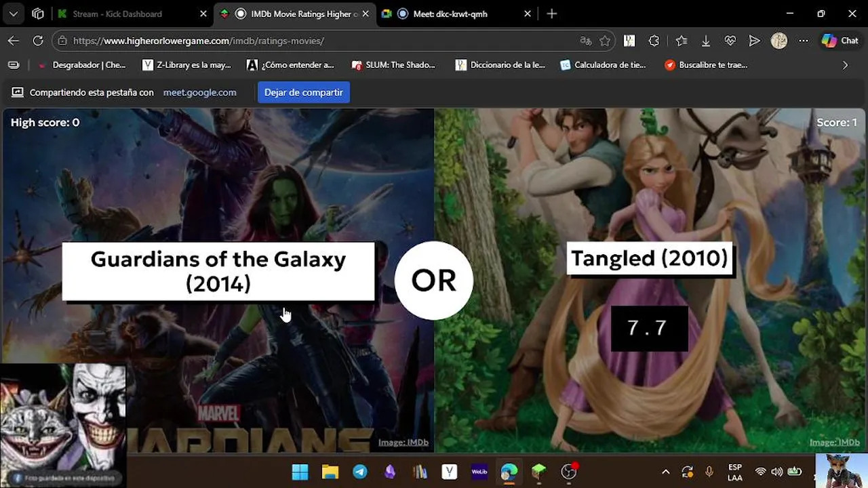The width and height of the screenshot is (868, 488).
Task: Open a new browser tab
Action: (552, 14)
